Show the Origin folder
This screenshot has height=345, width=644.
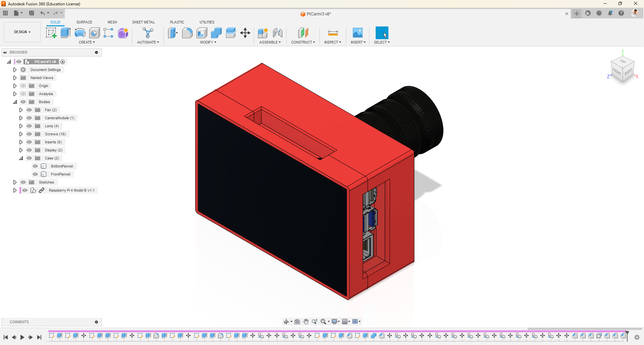23,86
